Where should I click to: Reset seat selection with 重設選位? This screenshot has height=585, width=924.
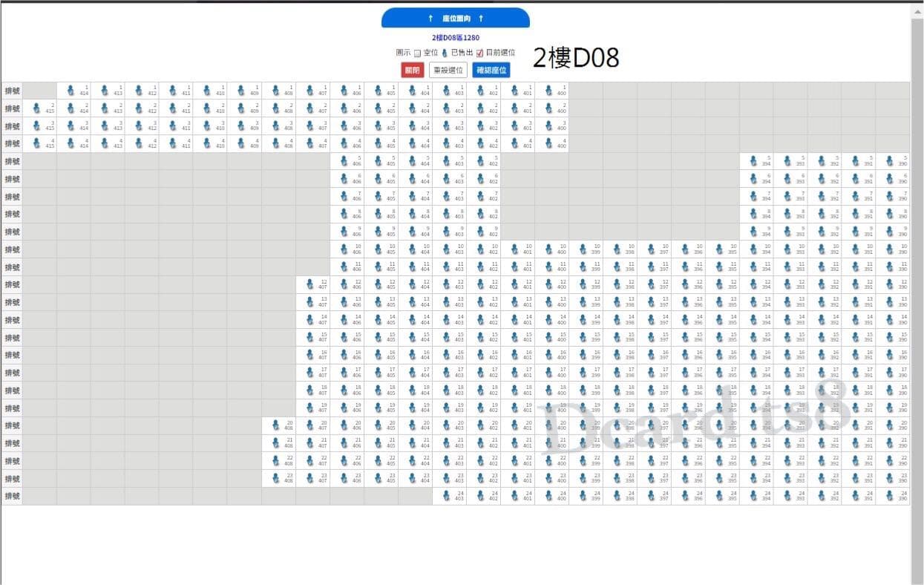pos(448,71)
